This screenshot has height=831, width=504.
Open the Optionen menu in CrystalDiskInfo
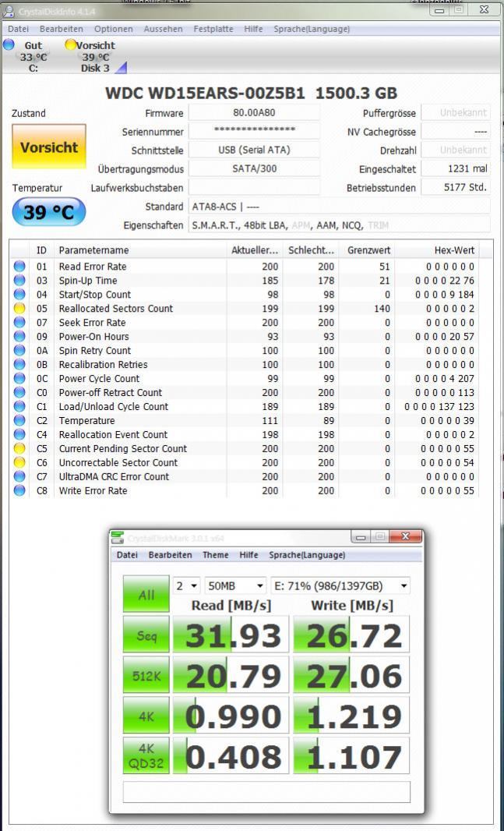click(113, 29)
